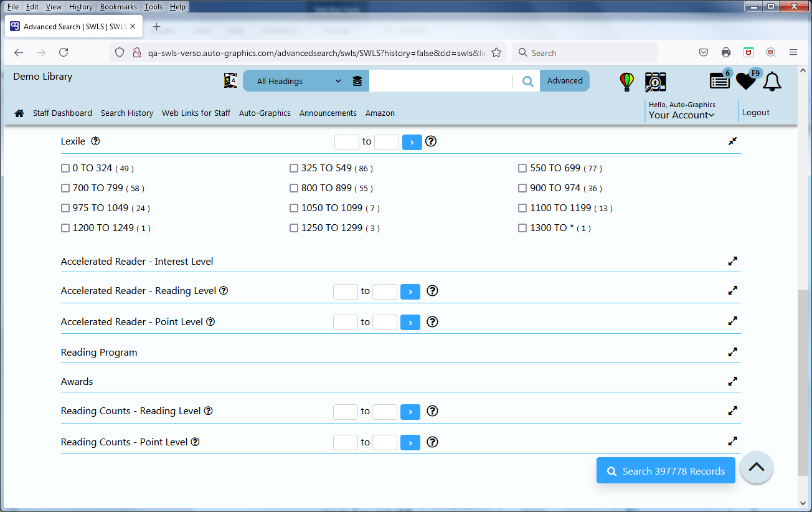Open the Announcements link

[328, 113]
